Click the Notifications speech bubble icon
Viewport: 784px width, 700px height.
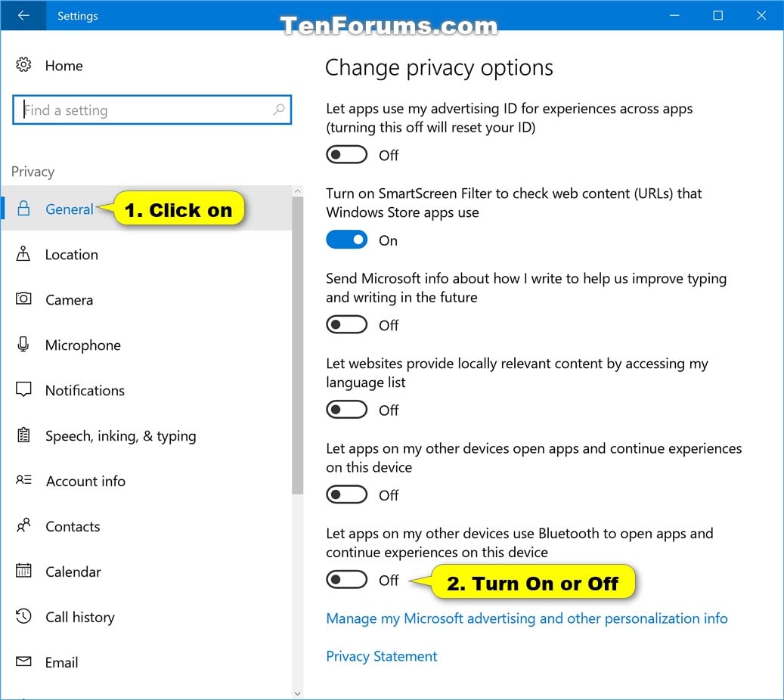(23, 389)
